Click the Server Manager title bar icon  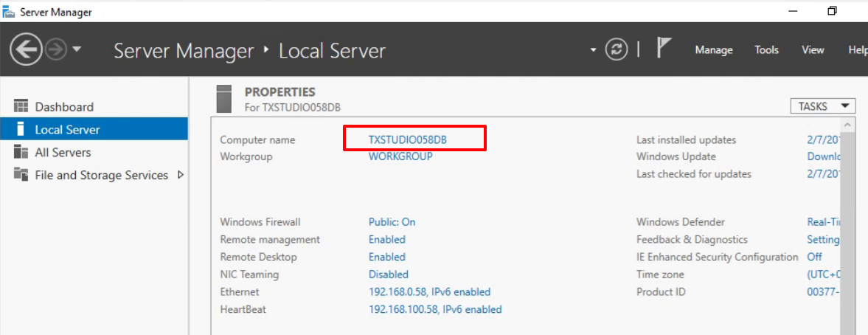click(9, 12)
